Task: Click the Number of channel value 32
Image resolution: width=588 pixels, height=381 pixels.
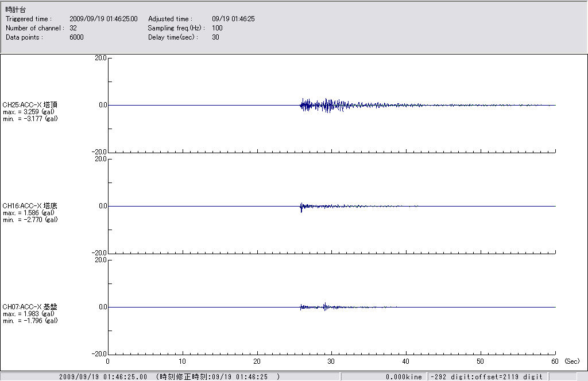Action: click(x=73, y=28)
